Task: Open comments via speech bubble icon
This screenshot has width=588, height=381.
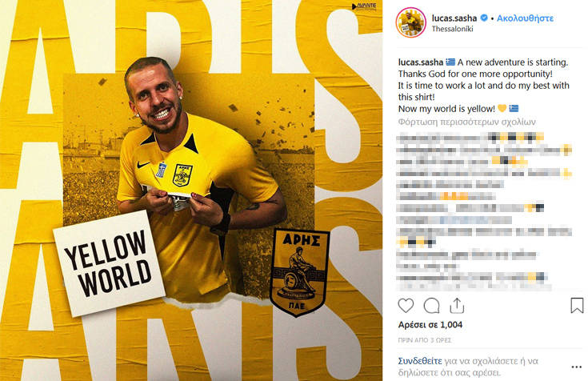Action: click(x=431, y=306)
